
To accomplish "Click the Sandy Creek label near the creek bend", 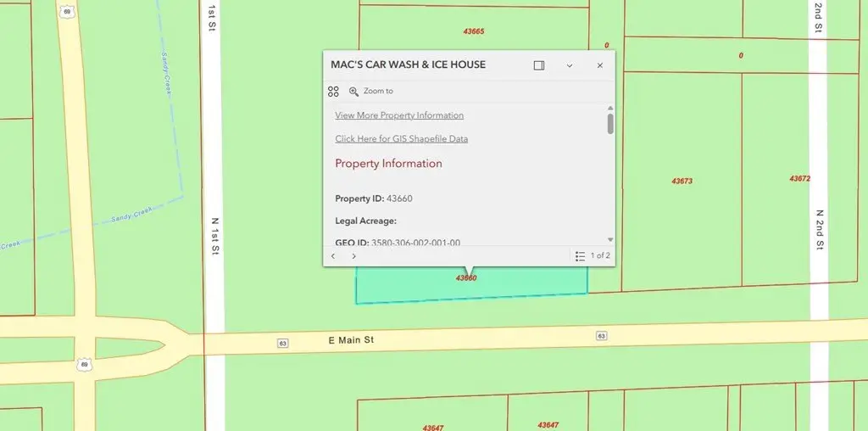I will click(131, 215).
